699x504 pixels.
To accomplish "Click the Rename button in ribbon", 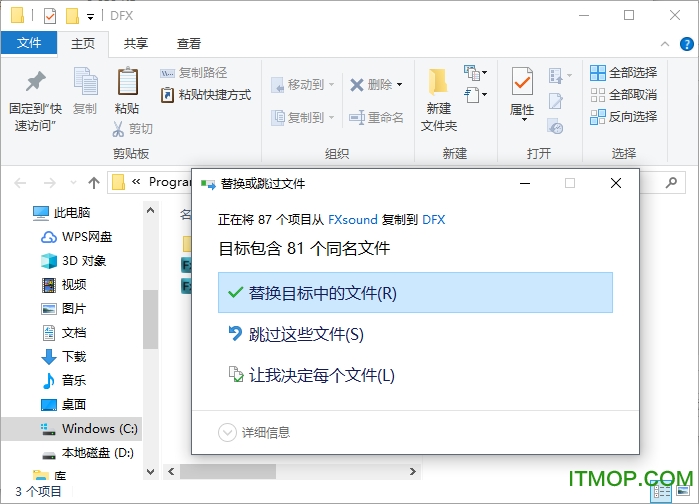I will click(x=376, y=117).
